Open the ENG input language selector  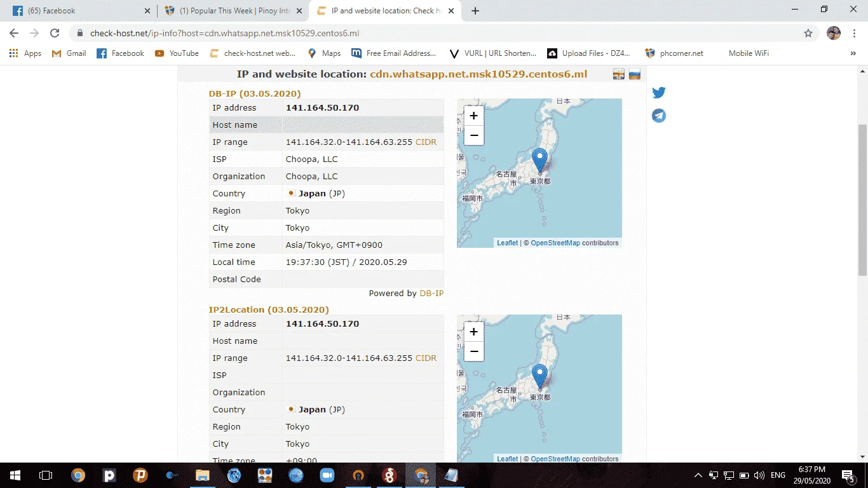point(778,475)
